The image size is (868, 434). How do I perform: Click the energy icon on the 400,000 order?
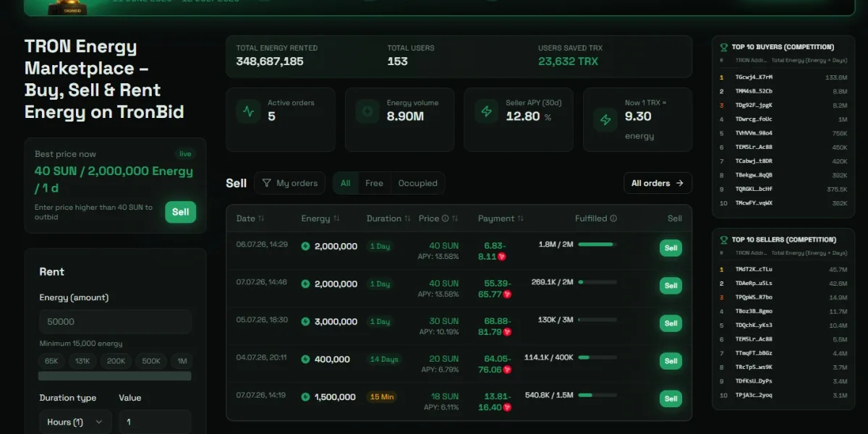tap(305, 359)
